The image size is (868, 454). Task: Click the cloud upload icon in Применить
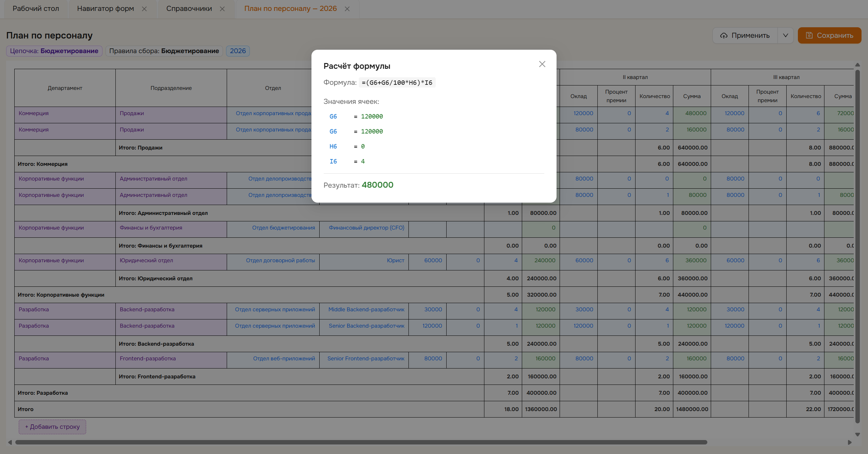[724, 35]
